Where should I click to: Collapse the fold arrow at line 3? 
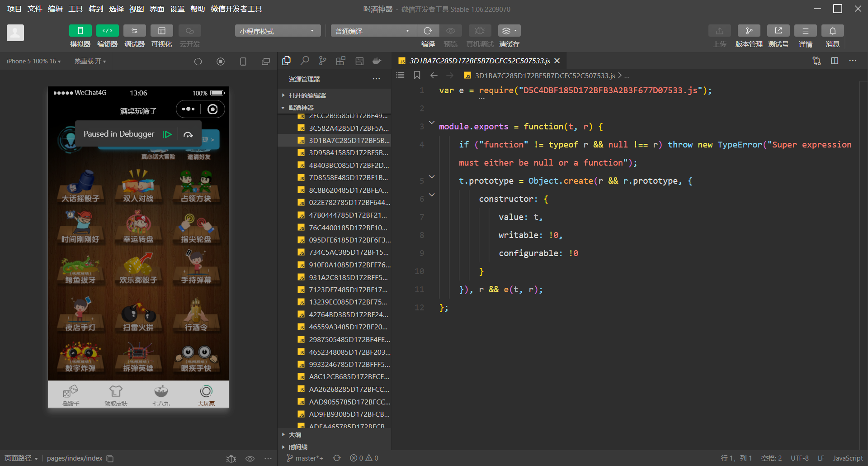(432, 122)
